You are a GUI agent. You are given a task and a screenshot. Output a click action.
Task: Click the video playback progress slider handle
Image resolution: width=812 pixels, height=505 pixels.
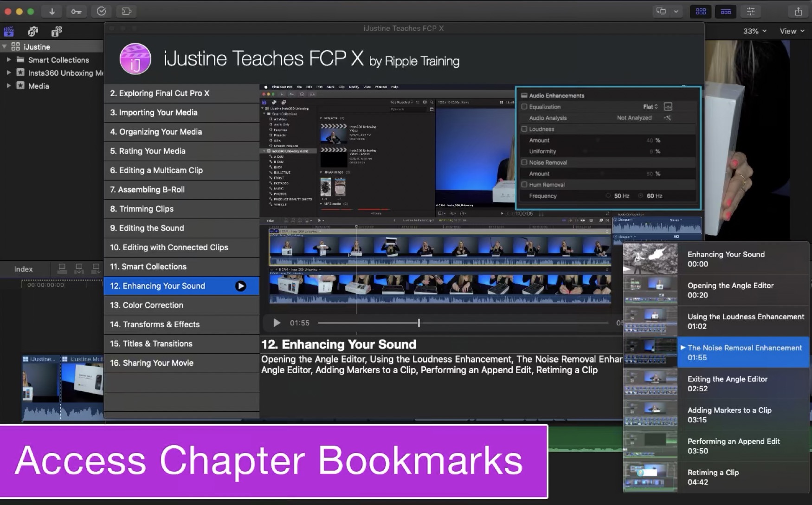pyautogui.click(x=419, y=323)
